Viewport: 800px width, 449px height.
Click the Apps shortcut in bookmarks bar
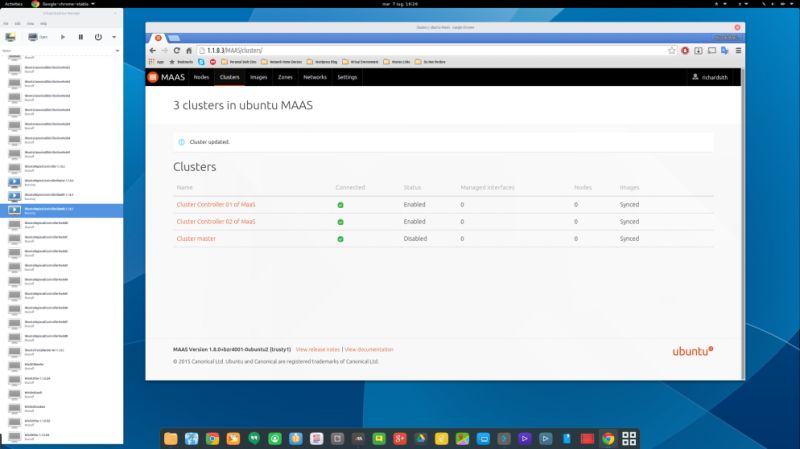157,62
